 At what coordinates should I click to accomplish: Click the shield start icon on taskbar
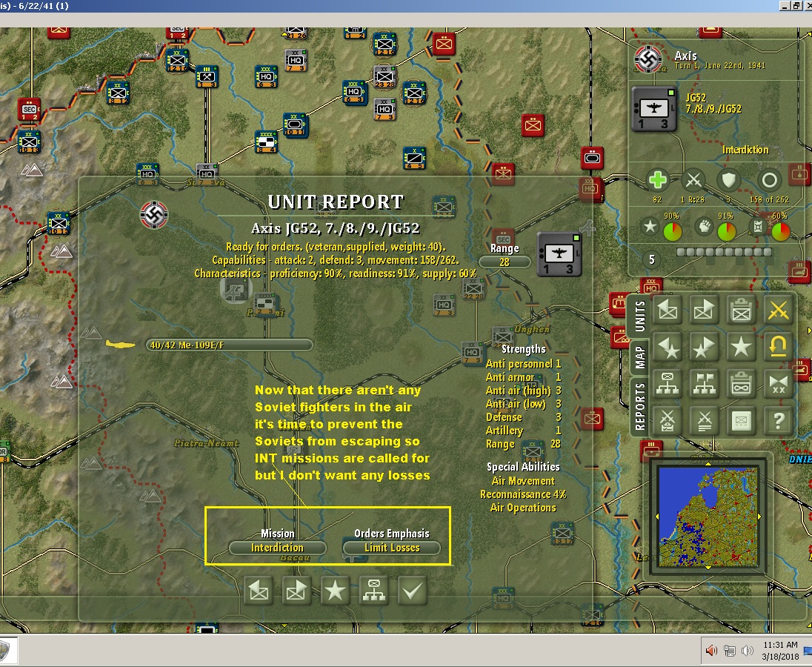(x=4, y=651)
